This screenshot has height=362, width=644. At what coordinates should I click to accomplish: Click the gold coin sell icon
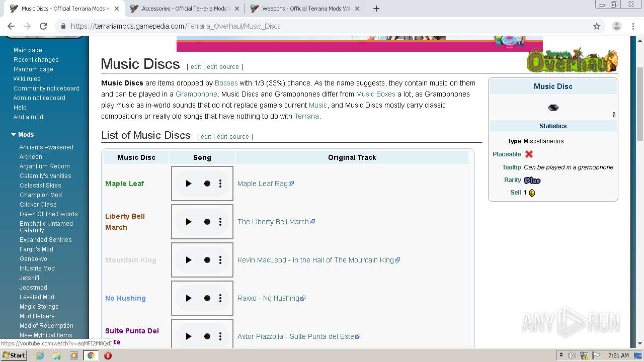point(532,193)
